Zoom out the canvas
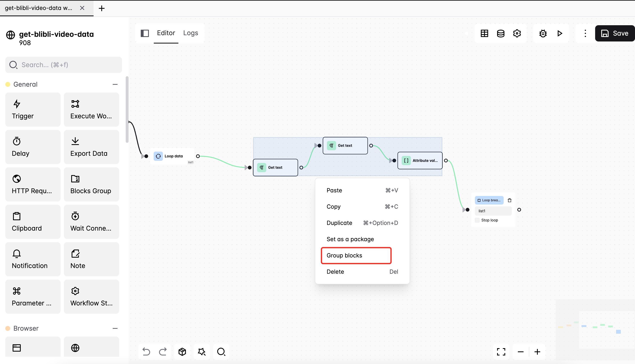This screenshot has width=635, height=364. tap(520, 352)
